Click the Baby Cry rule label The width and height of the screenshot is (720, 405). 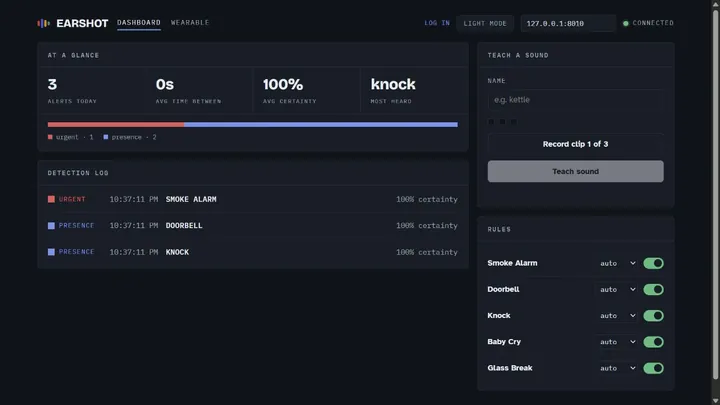tap(504, 342)
